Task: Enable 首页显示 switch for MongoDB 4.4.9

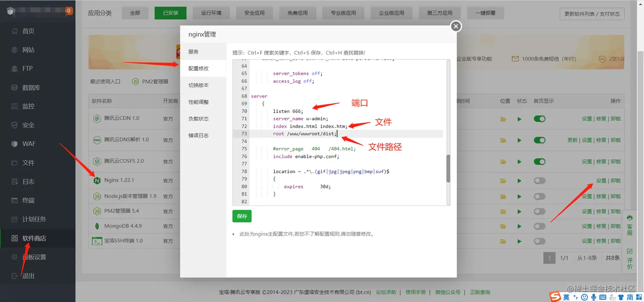Action: click(x=540, y=226)
